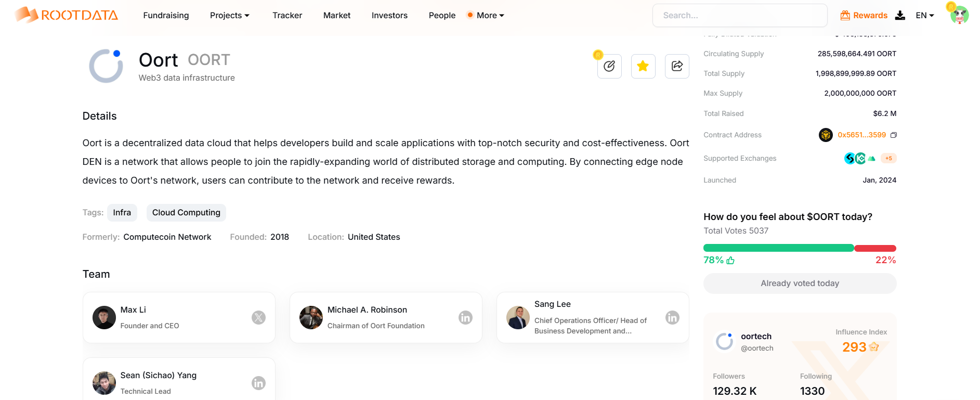This screenshot has height=400, width=980.
Task: Click the 129.32 K followers count
Action: coord(735,391)
